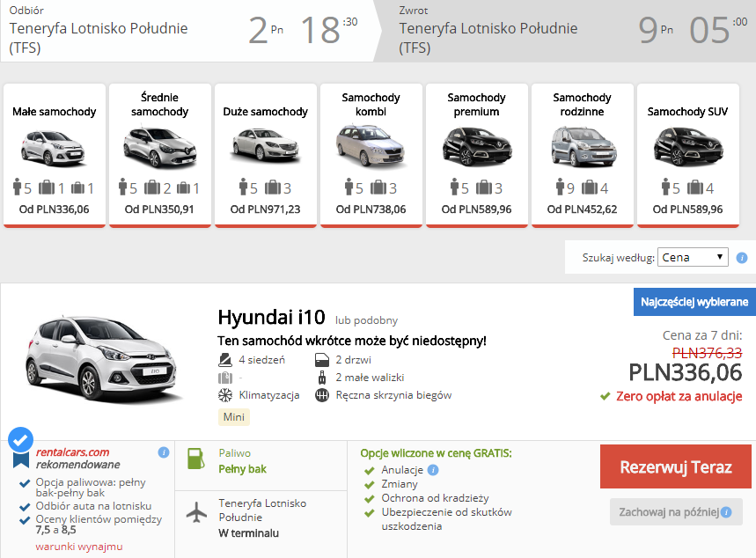Image resolution: width=756 pixels, height=558 pixels.
Task: Click suitcase icon in Samochody premium card
Action: [483, 187]
